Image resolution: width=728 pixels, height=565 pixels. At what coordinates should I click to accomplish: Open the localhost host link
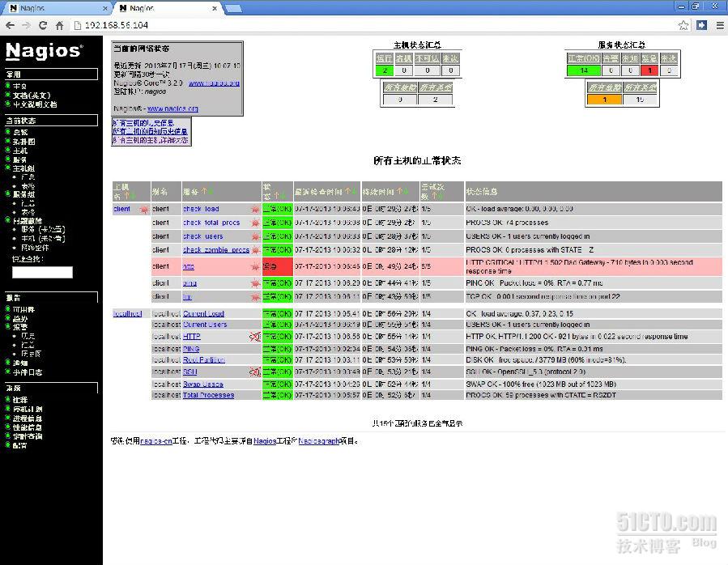127,314
